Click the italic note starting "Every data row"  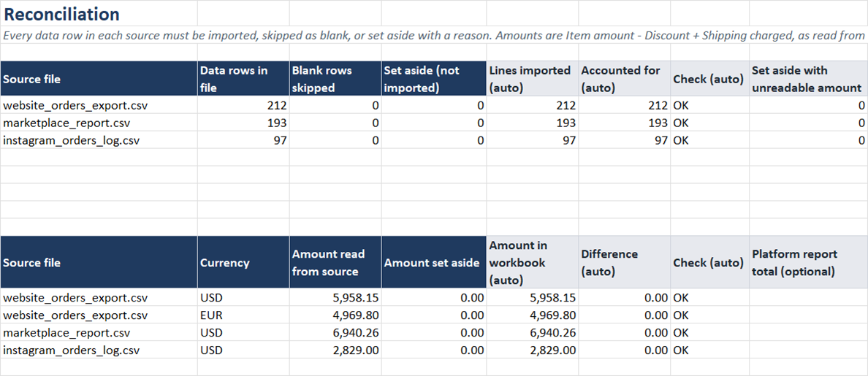434,35
